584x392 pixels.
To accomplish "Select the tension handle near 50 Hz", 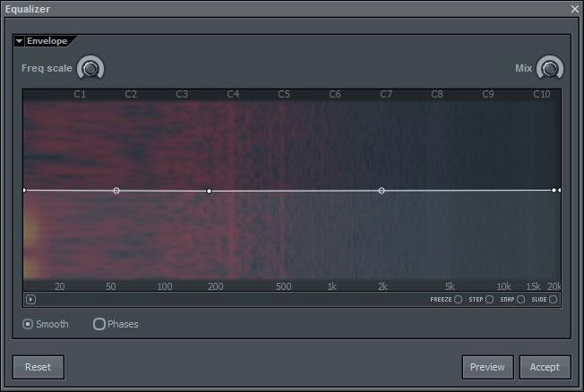I will pyautogui.click(x=116, y=191).
